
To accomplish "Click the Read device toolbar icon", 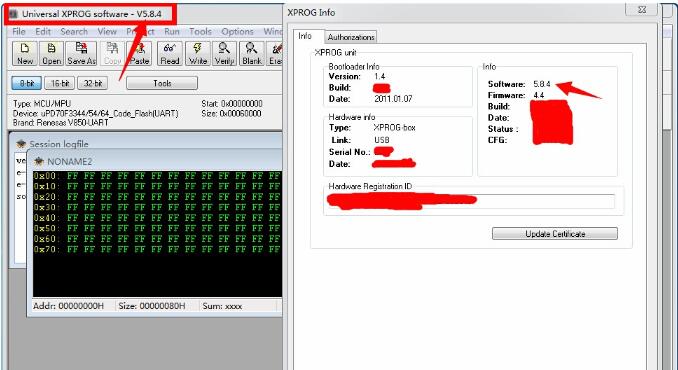I will 170,54.
